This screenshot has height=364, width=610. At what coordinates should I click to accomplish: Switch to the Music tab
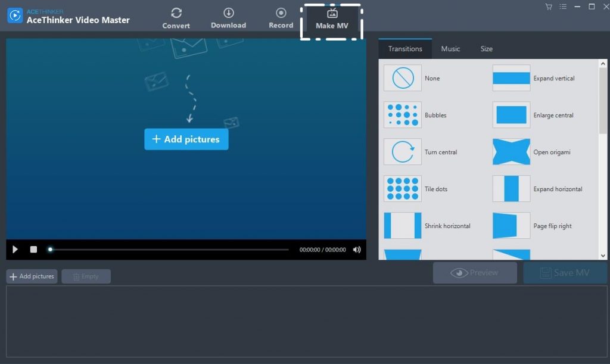click(x=450, y=49)
